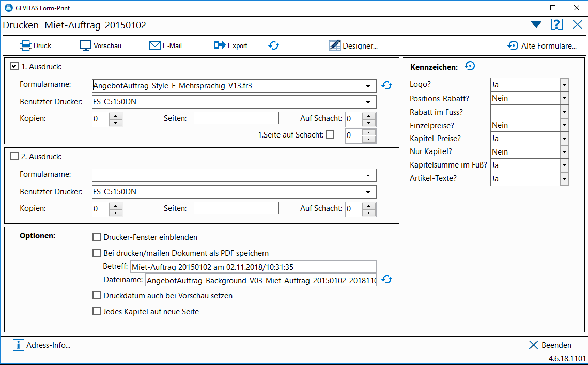Decrease Kopien in 1. Ausdruck

tap(116, 123)
